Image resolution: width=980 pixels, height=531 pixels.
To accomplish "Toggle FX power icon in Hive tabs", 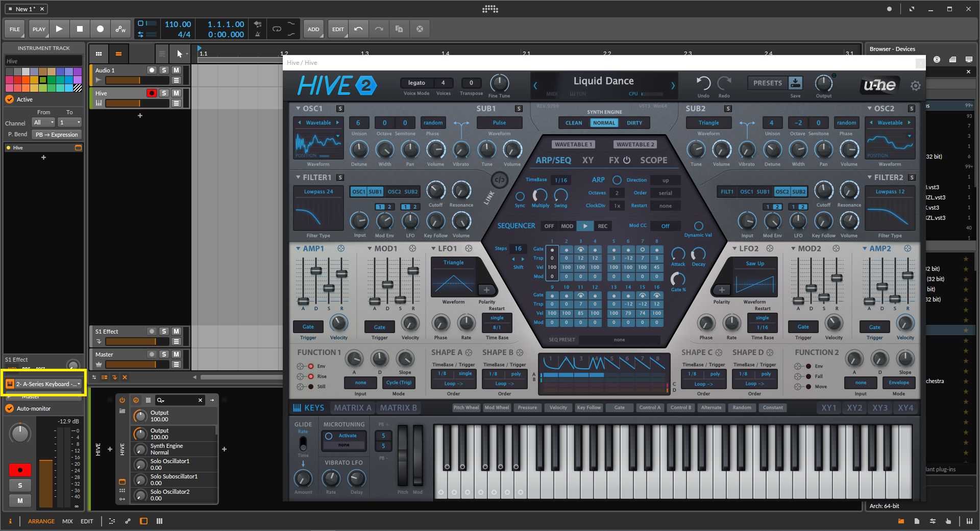I will [x=627, y=160].
